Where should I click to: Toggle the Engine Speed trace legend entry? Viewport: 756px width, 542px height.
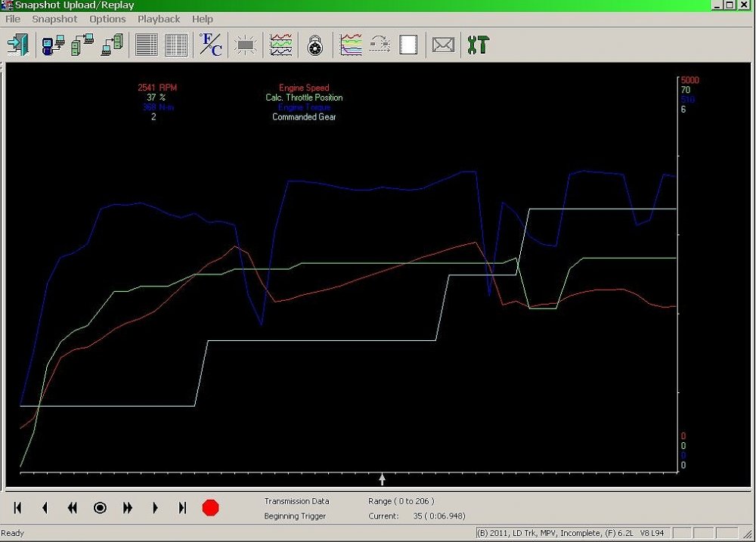[303, 87]
